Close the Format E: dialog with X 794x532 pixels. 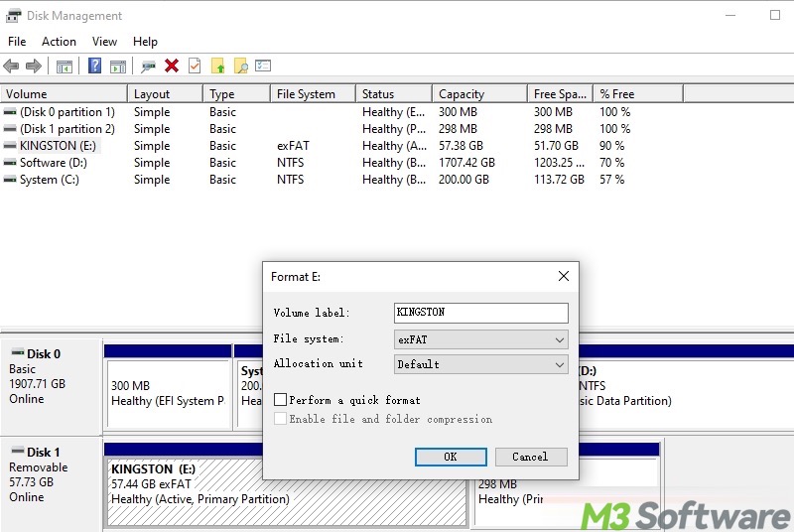click(x=563, y=277)
